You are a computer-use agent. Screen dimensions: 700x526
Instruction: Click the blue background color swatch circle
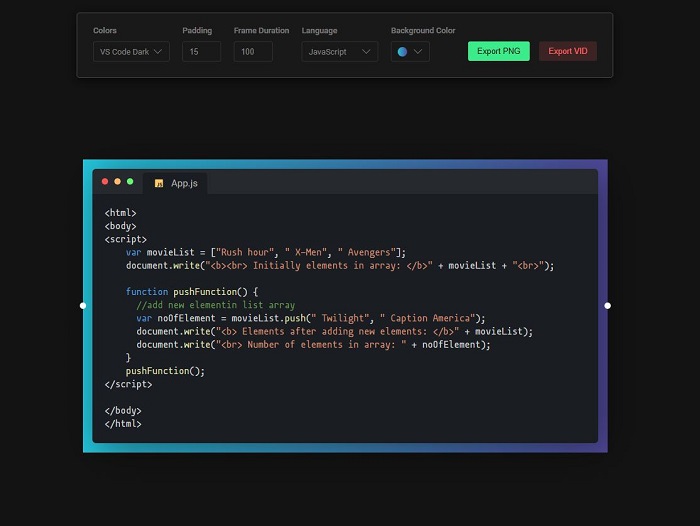coord(402,51)
